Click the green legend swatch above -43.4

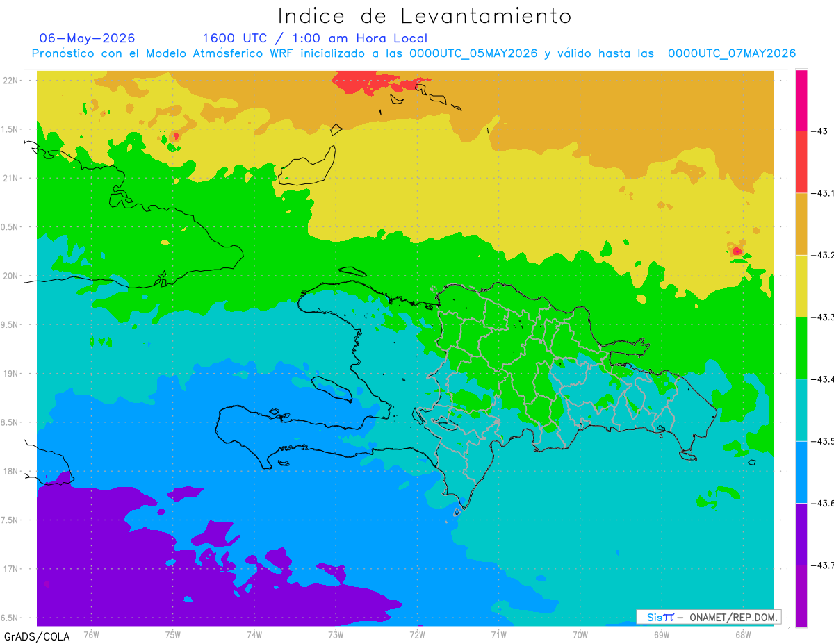point(801,347)
